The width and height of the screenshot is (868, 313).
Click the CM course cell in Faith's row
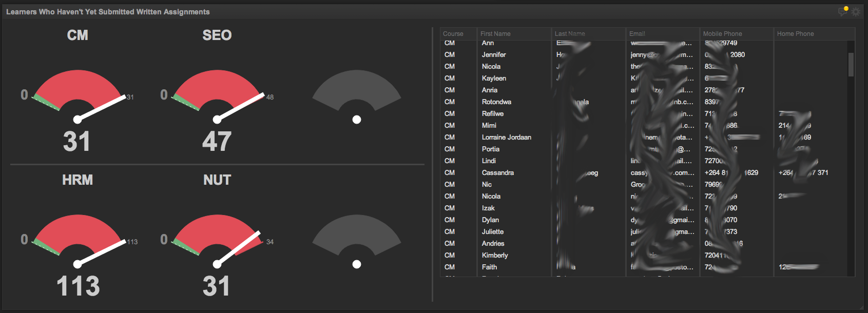(x=450, y=267)
